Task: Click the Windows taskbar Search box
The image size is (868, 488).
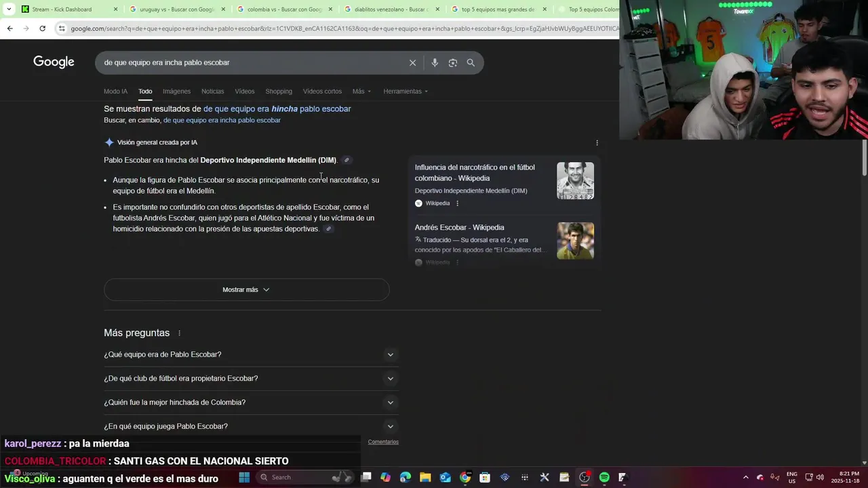Action: pyautogui.click(x=307, y=477)
